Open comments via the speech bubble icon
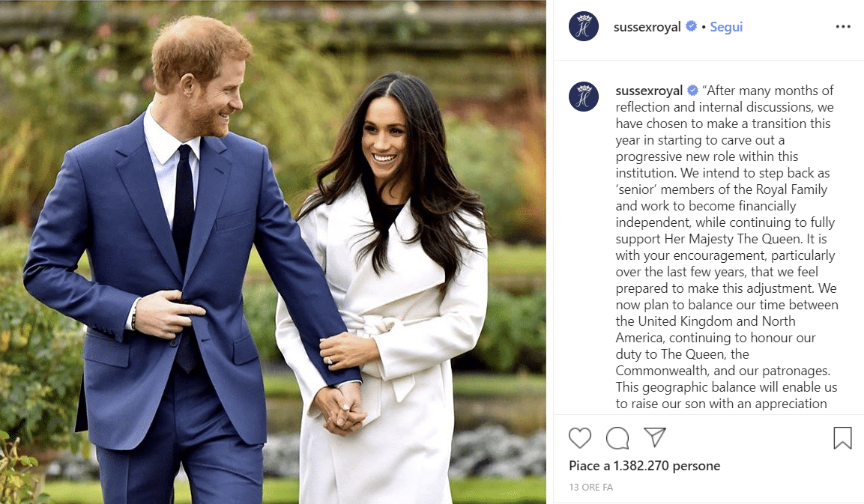 click(617, 438)
